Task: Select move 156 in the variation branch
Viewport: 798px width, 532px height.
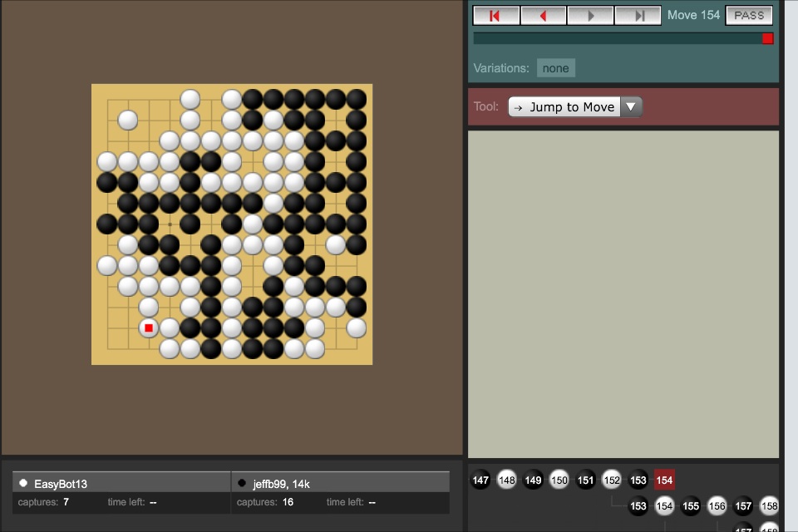Action: pos(717,505)
